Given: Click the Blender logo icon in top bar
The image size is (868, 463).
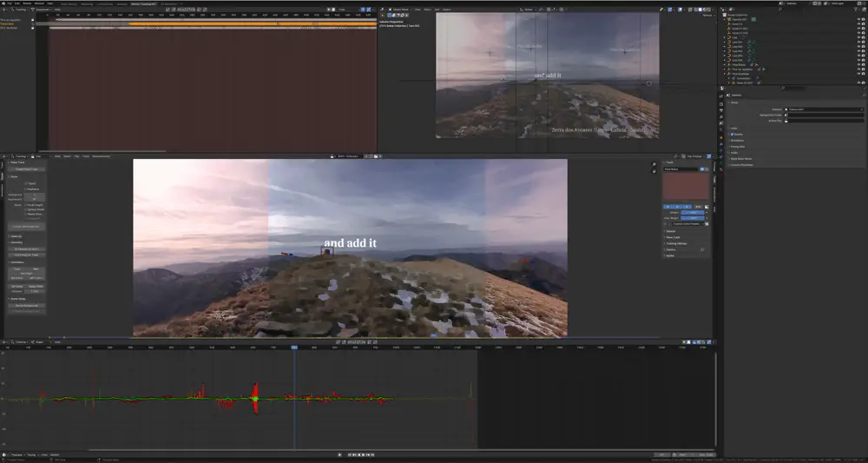Looking at the screenshot, I should 3,3.
